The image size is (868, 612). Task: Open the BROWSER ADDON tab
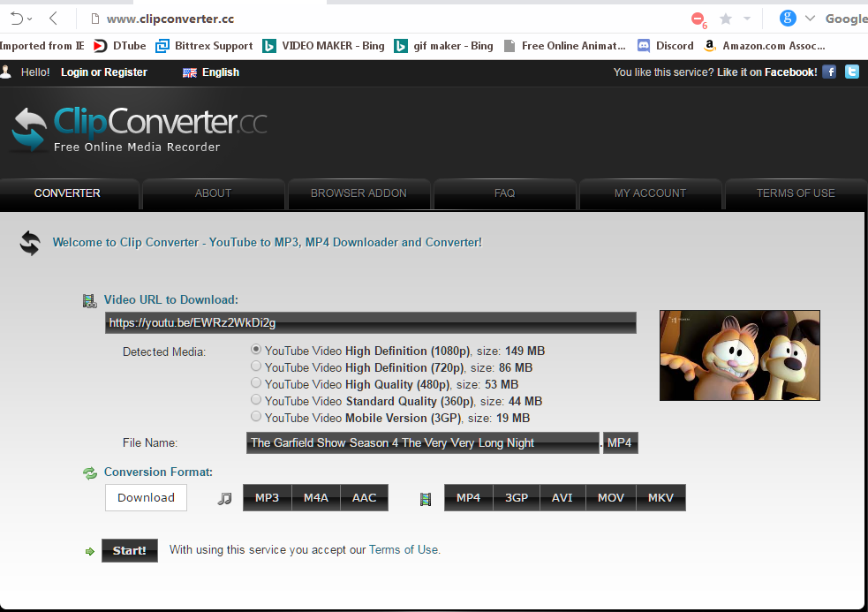tap(359, 193)
